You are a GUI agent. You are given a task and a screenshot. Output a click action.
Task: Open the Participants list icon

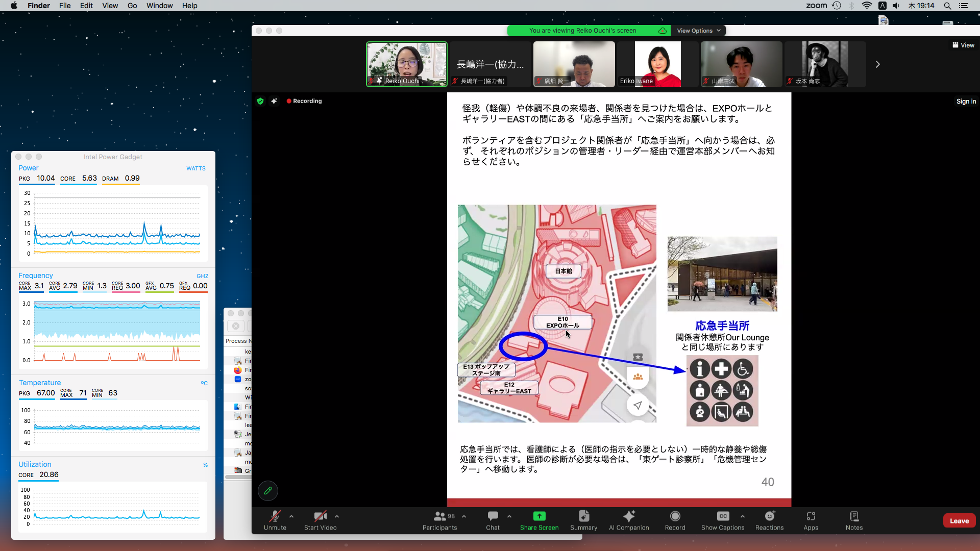(439, 516)
